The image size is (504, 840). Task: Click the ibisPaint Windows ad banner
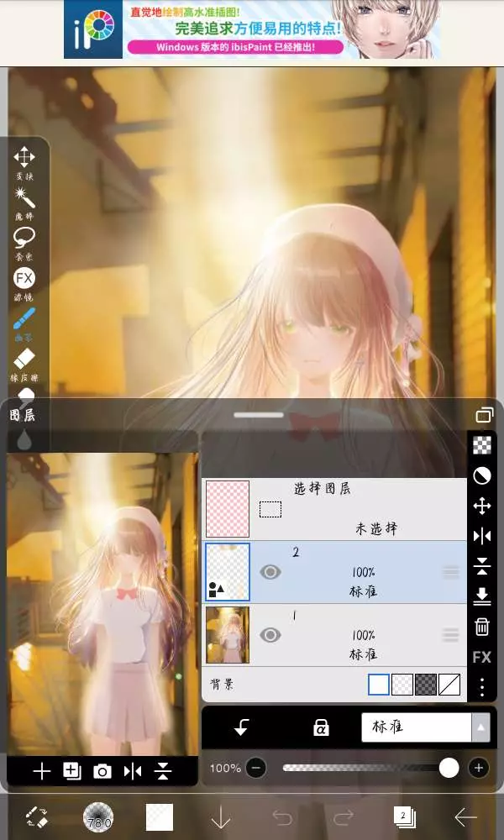[252, 29]
